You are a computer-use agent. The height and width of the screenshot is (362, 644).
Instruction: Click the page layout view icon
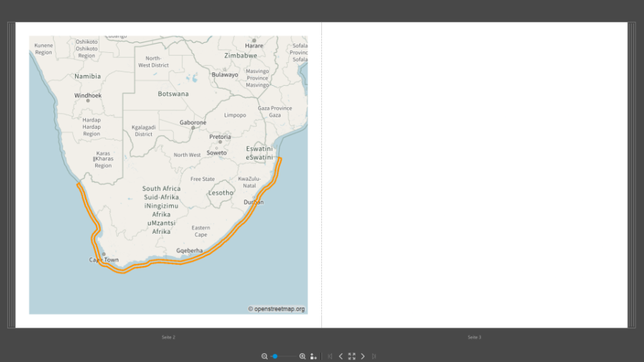[313, 356]
